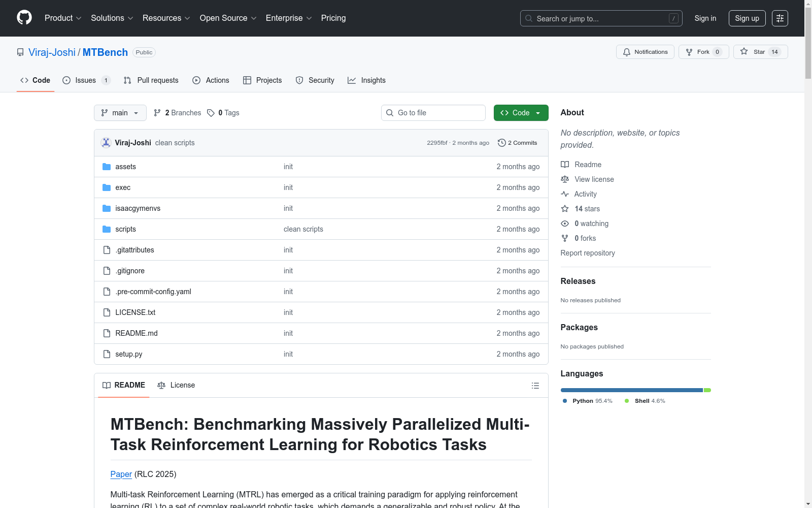Click the Python 95.4% language entry

click(588, 401)
